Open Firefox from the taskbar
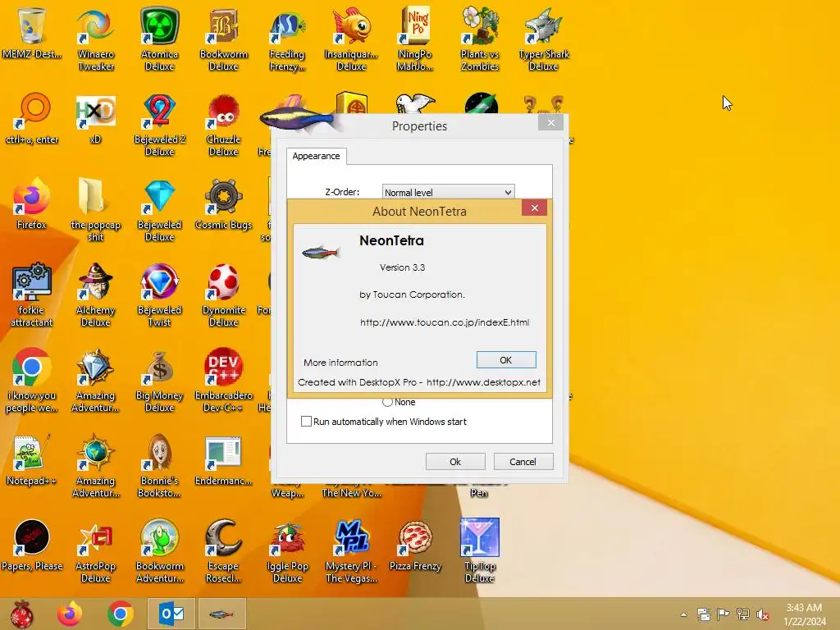840x630 pixels. tap(70, 614)
